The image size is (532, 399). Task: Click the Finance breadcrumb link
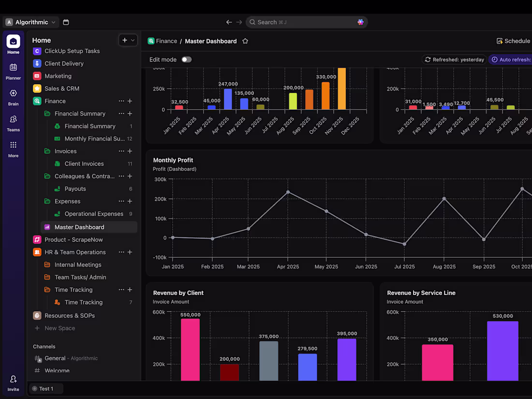(166, 41)
